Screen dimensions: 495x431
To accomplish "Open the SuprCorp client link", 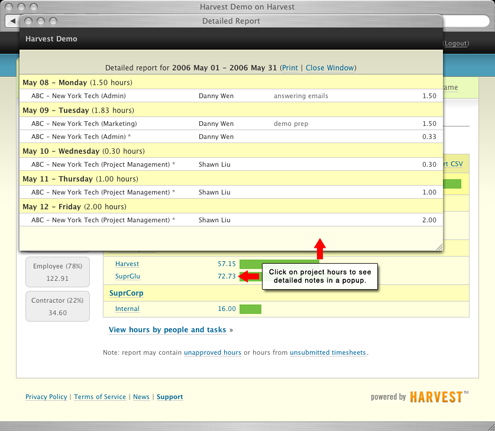I will coord(126,293).
